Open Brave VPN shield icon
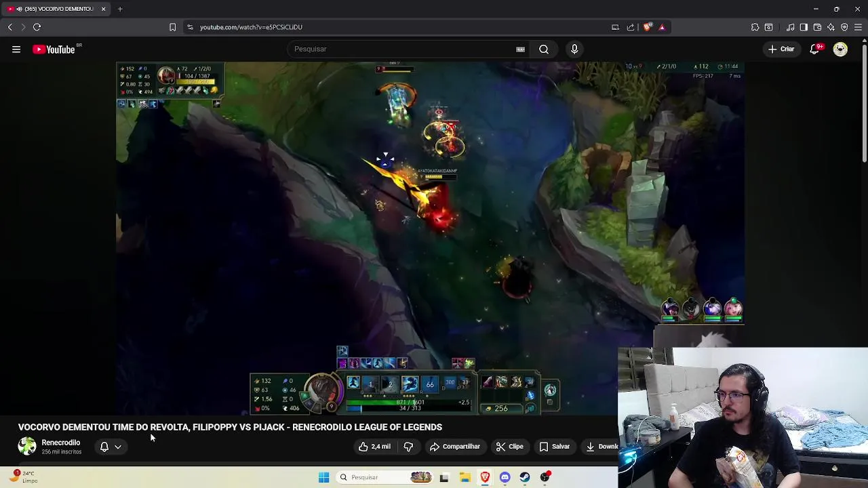Screen dimensions: 868x488 844,27
